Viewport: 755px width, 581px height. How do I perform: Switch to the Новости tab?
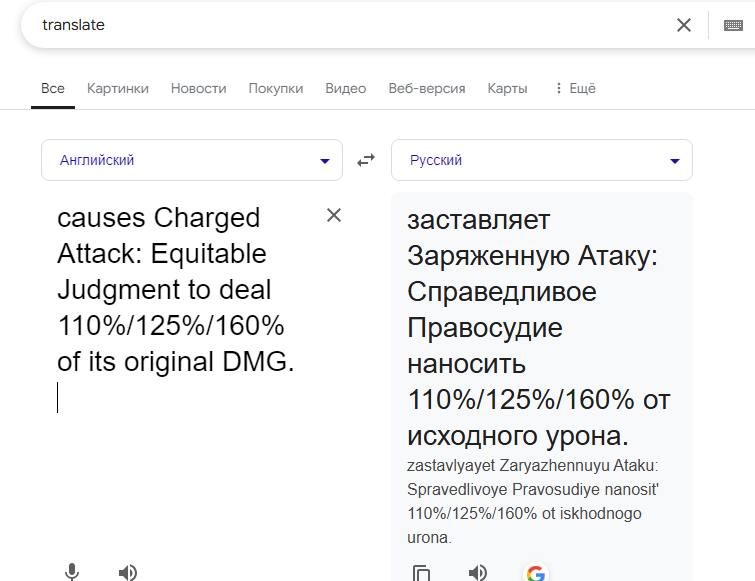click(198, 89)
